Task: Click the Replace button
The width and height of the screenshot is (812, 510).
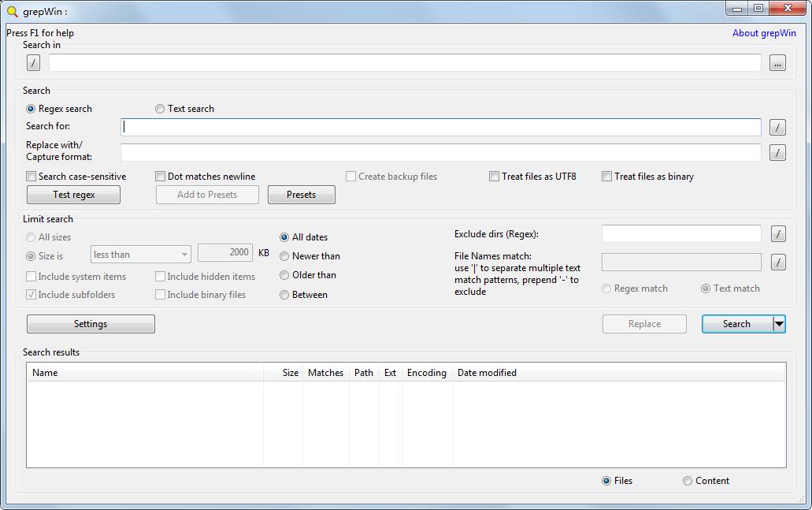Action: point(644,324)
